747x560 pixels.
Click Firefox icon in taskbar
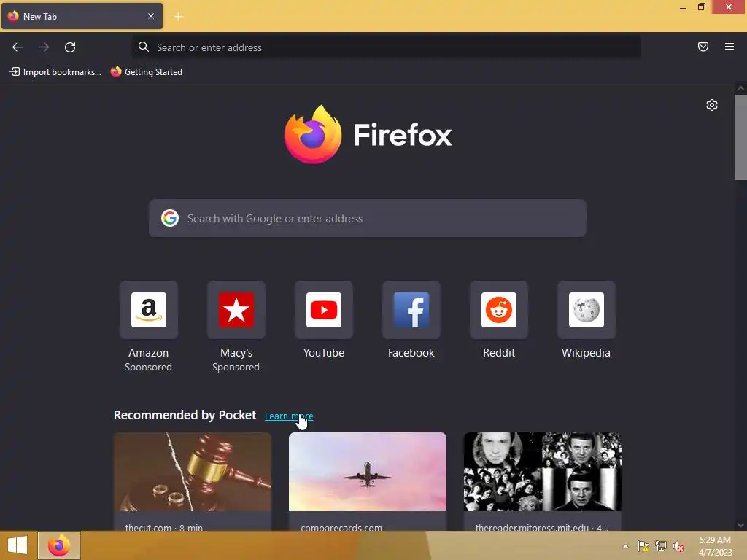[x=59, y=545]
